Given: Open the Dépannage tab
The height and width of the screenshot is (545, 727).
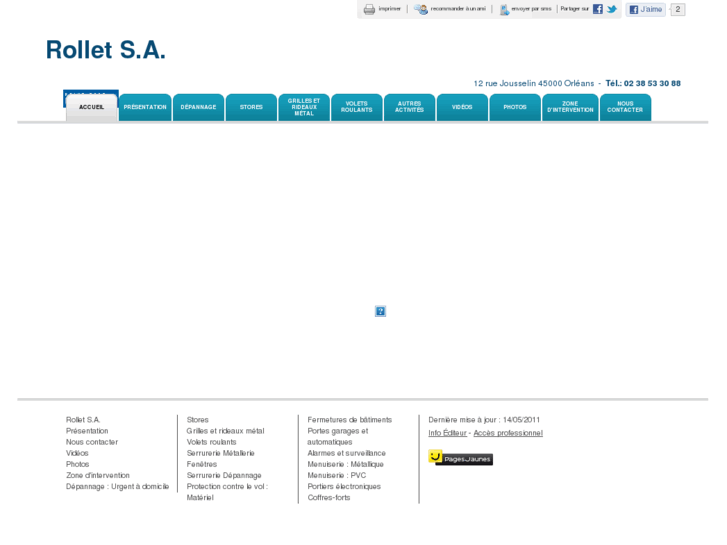Looking at the screenshot, I should pyautogui.click(x=198, y=107).
